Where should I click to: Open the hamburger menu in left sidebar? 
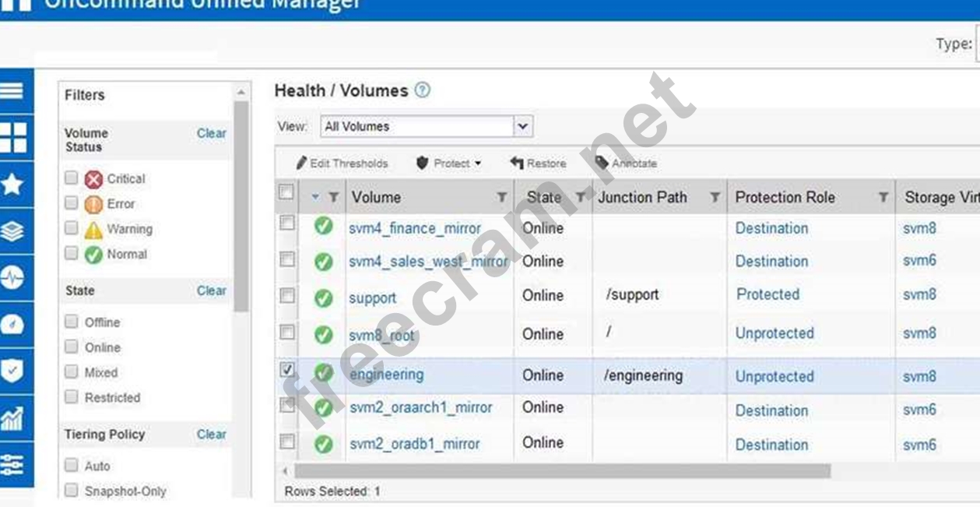point(13,90)
